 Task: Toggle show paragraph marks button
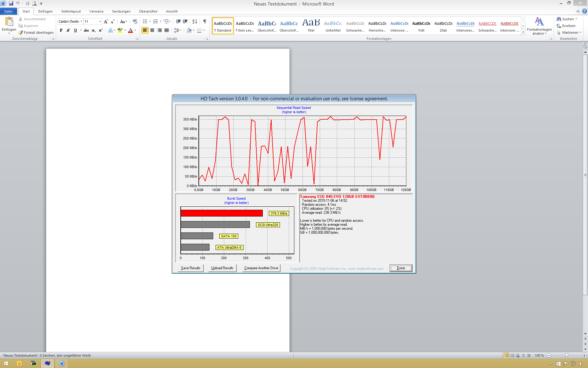point(205,21)
